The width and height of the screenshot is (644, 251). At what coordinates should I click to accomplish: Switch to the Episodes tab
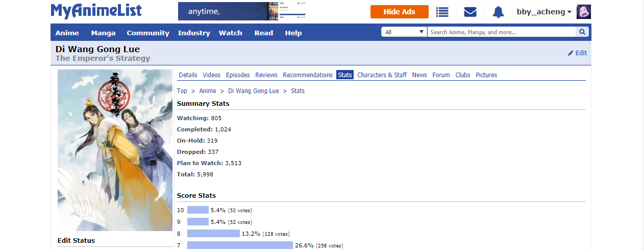click(238, 75)
